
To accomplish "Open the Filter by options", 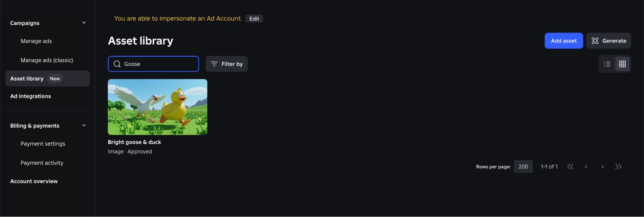I will tap(226, 64).
